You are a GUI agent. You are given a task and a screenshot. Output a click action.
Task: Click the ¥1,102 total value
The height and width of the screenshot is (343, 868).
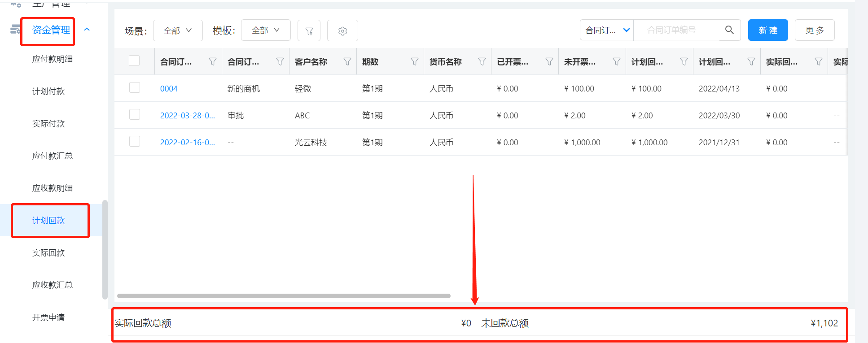[824, 323]
